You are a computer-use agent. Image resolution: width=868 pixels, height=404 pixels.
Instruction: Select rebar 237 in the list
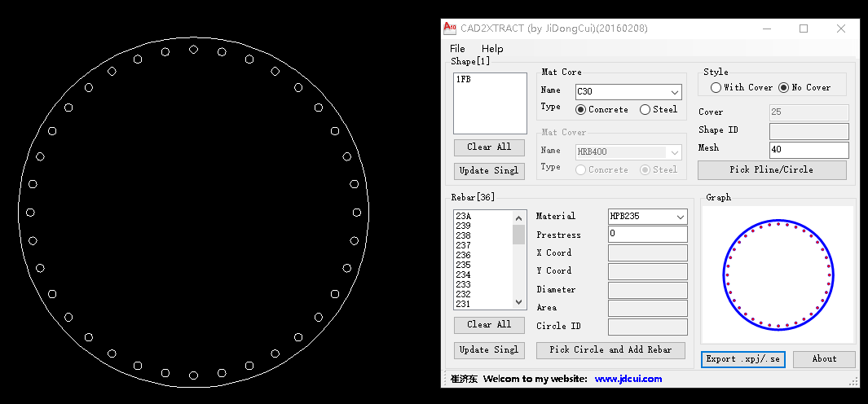[x=463, y=245]
